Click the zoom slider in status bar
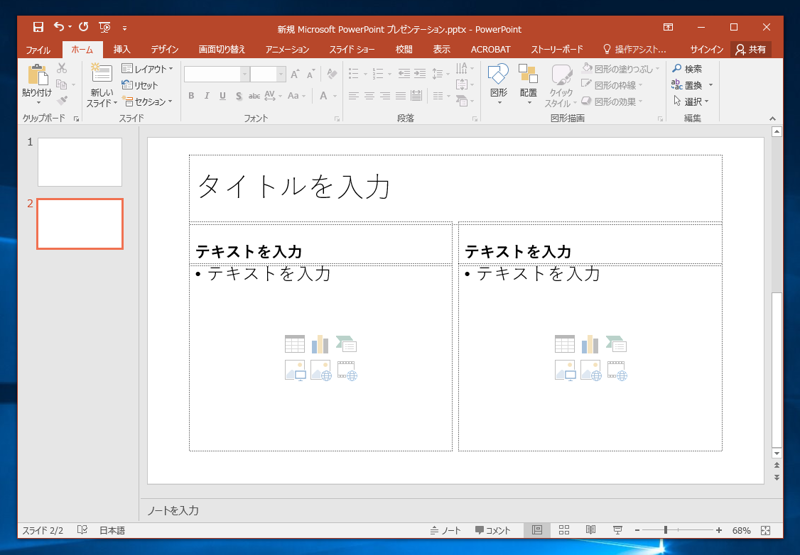 point(666,530)
